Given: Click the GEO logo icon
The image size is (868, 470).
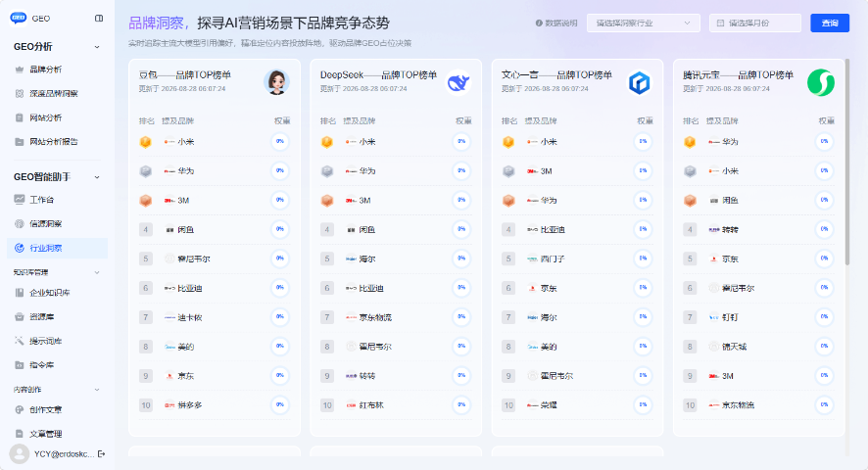Looking at the screenshot, I should (19, 19).
